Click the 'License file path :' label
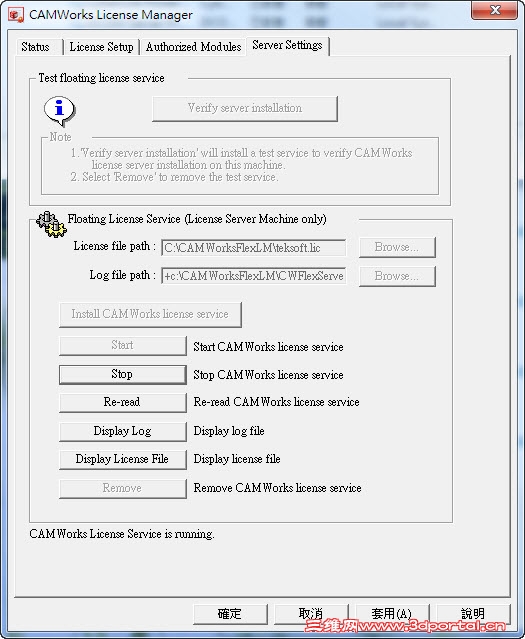This screenshot has height=639, width=525. coord(115,246)
